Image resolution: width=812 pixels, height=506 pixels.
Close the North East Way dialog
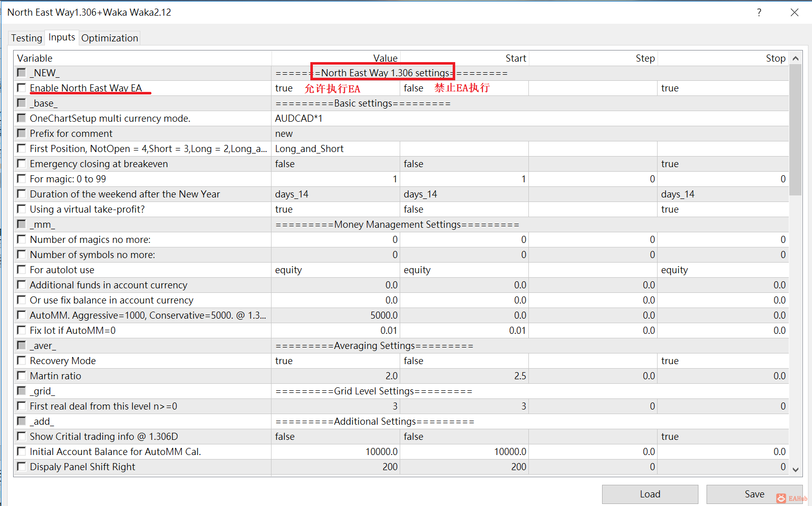pyautogui.click(x=794, y=12)
